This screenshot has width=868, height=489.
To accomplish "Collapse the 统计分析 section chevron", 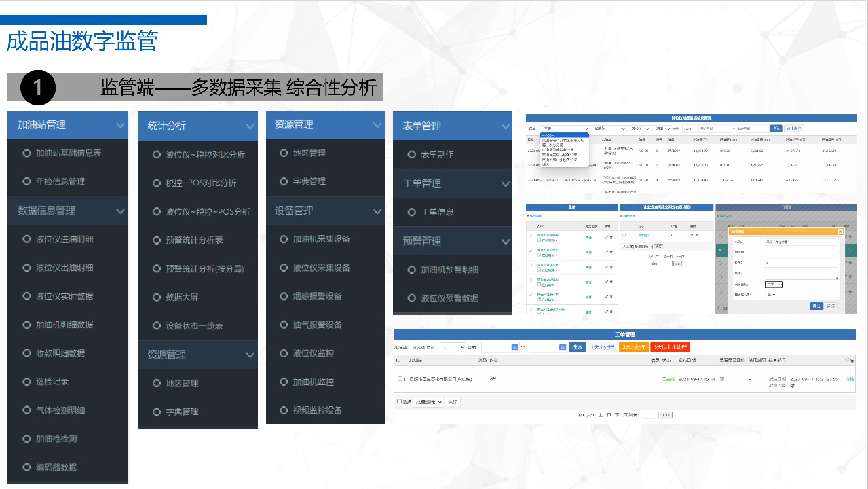I will [x=250, y=126].
